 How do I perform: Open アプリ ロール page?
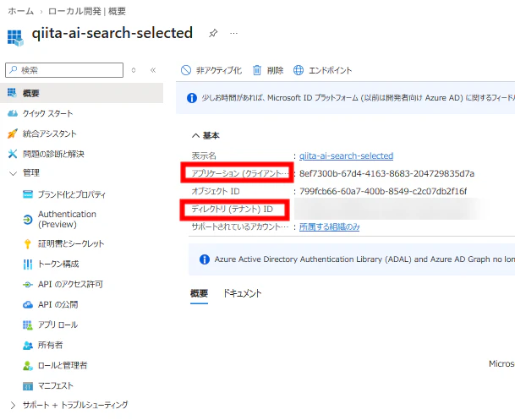click(x=58, y=325)
